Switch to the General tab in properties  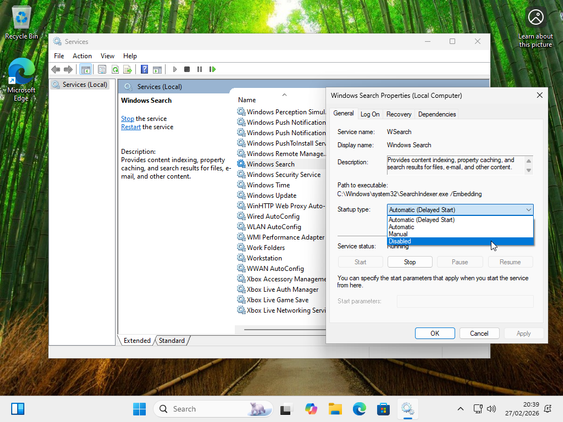tap(343, 113)
